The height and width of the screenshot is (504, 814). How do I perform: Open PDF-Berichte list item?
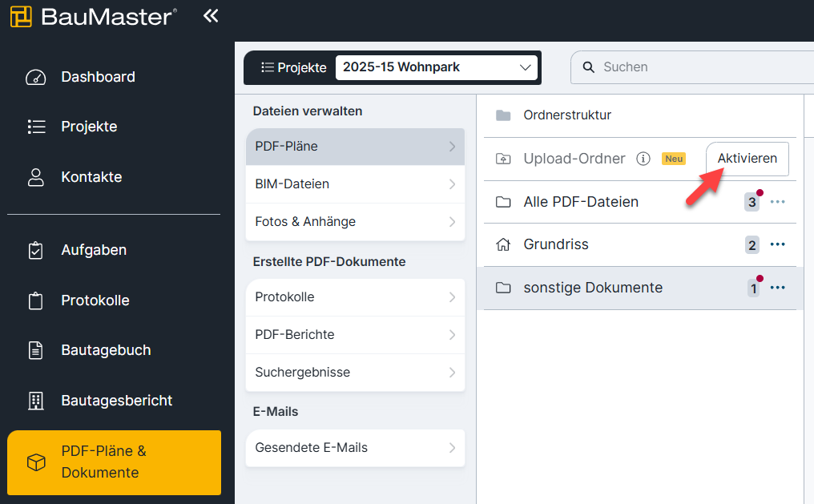(x=355, y=335)
